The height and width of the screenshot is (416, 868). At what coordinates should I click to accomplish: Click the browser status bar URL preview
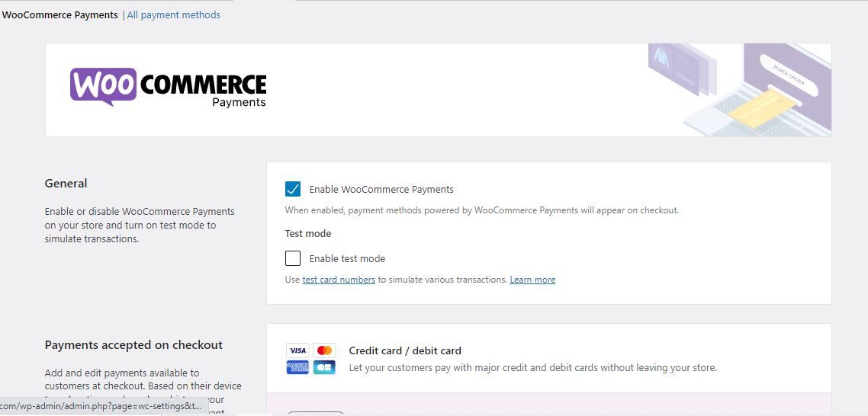(x=104, y=405)
